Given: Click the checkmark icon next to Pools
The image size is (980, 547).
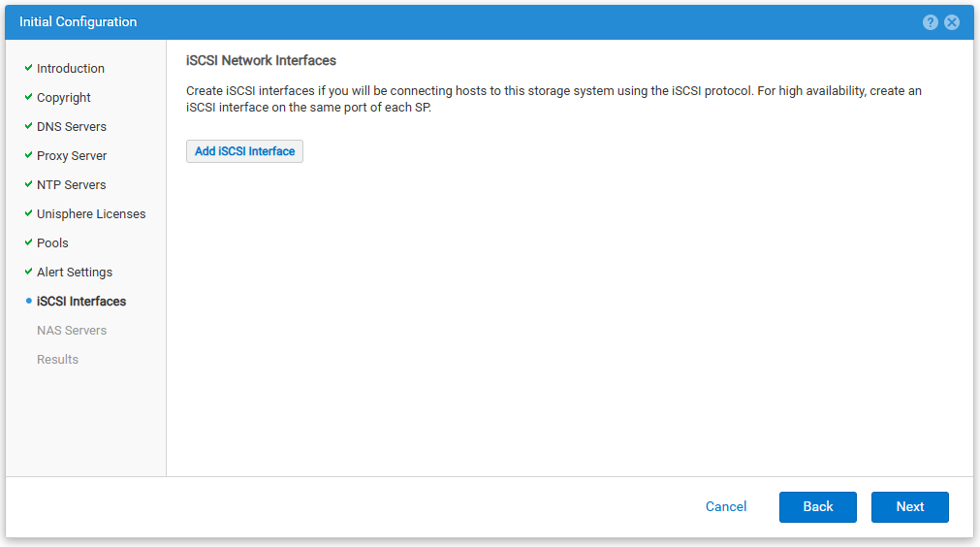Looking at the screenshot, I should (28, 241).
